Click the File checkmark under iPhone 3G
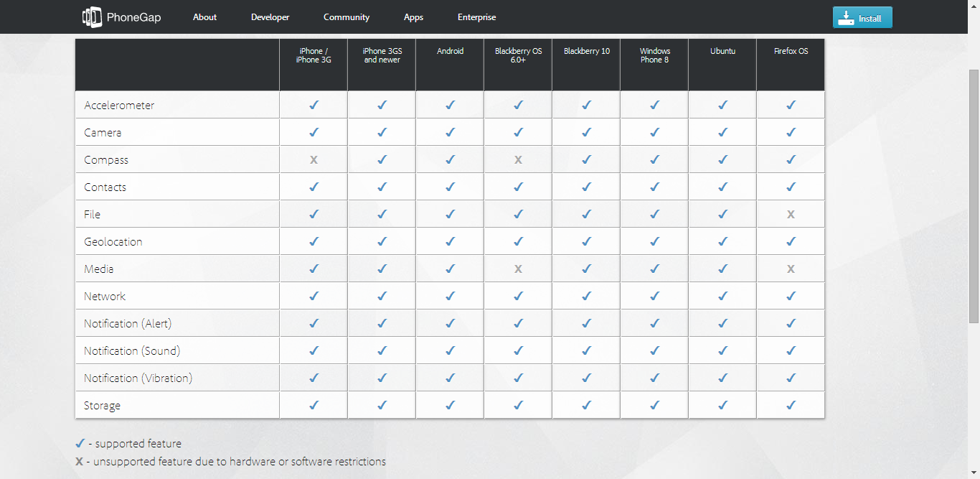980x479 pixels. tap(314, 214)
